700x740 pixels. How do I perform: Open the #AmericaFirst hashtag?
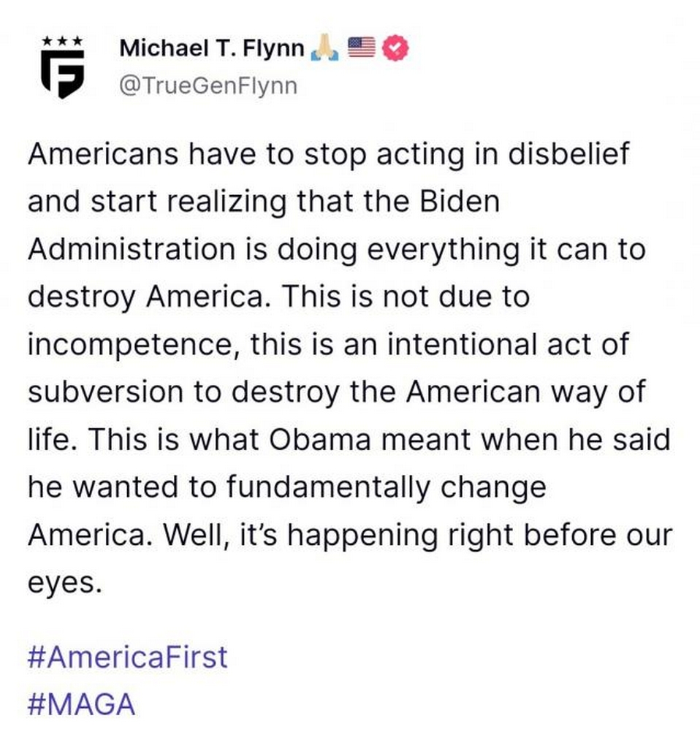coord(127,656)
